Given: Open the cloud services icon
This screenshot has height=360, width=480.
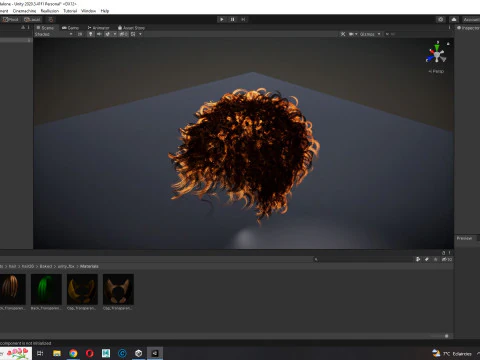Looking at the screenshot, I should pyautogui.click(x=454, y=19).
